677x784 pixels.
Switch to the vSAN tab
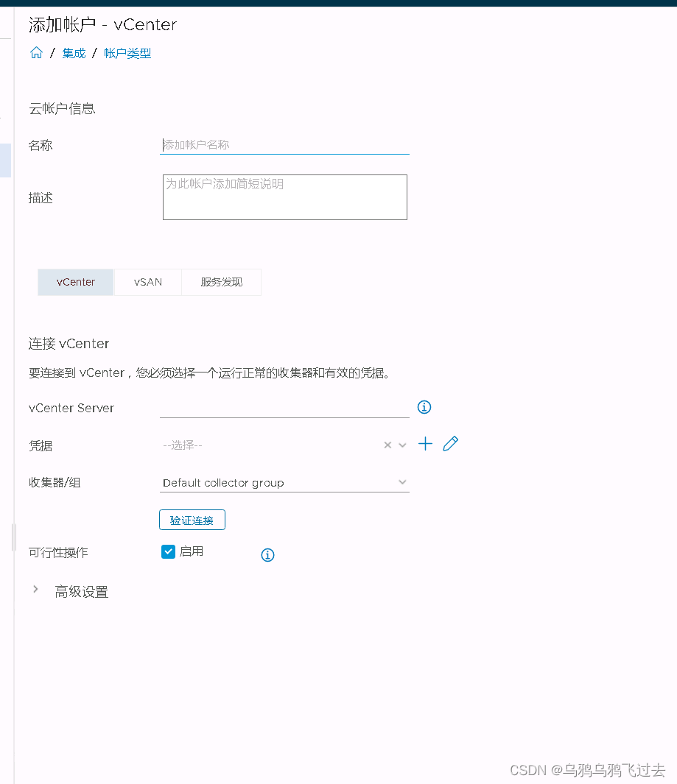[x=147, y=282]
